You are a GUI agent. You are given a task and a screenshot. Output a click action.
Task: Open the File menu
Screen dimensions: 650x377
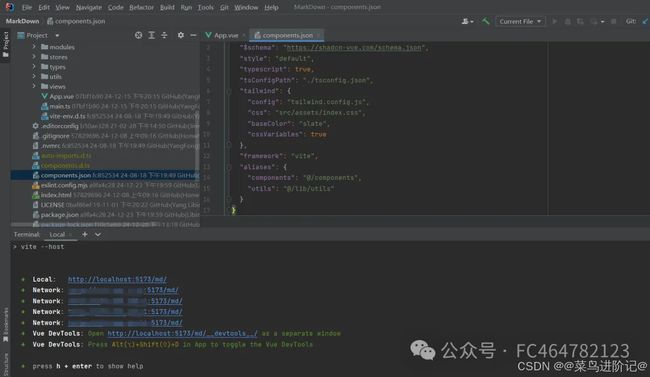click(27, 7)
